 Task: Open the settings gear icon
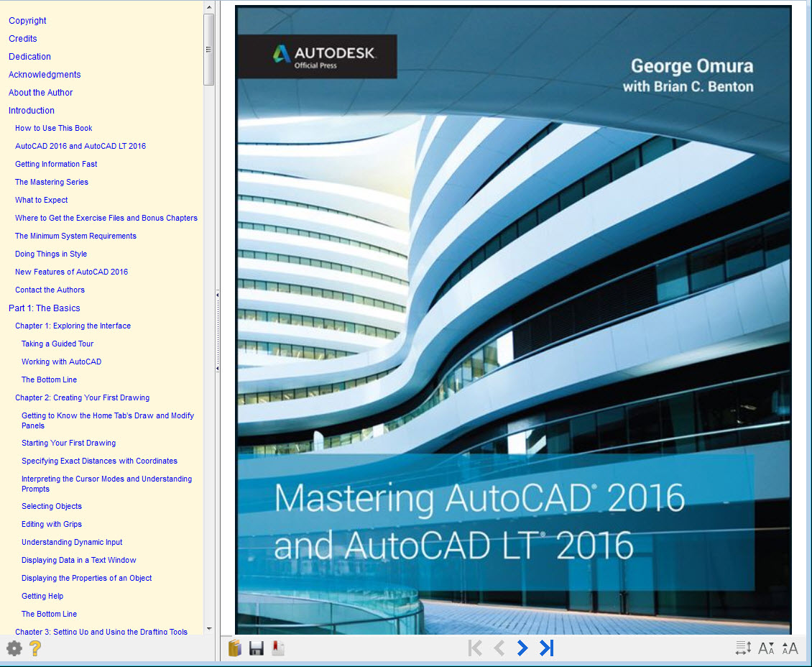point(14,648)
